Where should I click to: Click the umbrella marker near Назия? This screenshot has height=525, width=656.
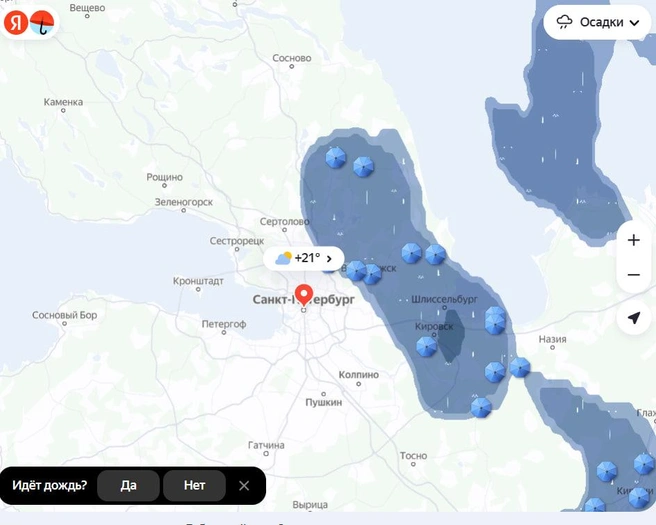(x=520, y=368)
